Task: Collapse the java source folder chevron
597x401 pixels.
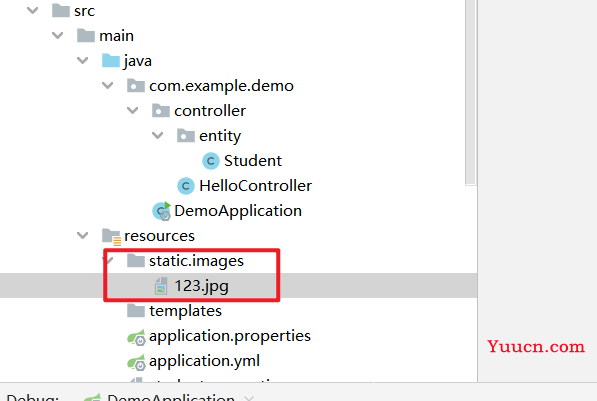Action: pos(83,61)
